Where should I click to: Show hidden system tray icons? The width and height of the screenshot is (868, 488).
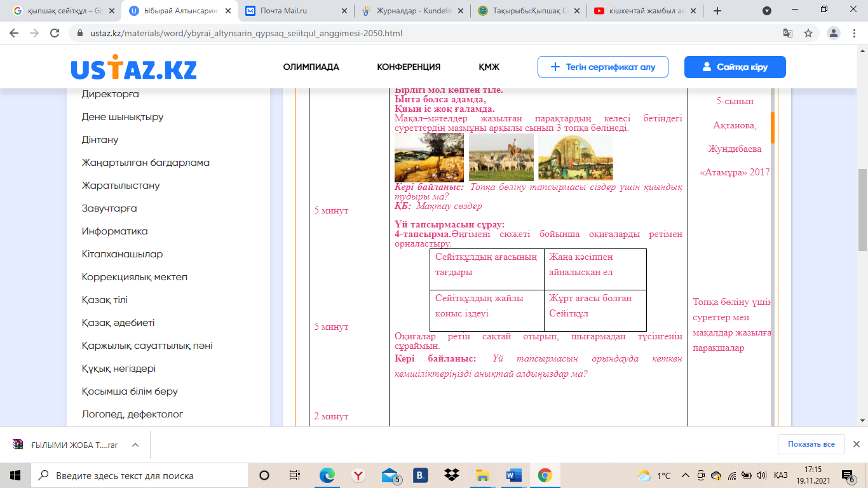pos(685,475)
